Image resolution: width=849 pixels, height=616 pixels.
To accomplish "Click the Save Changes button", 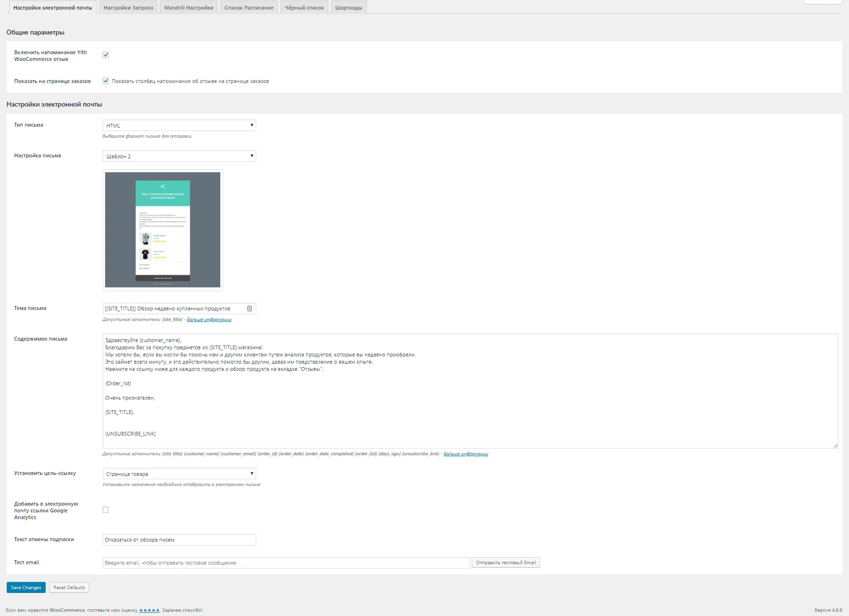I will coord(26,587).
